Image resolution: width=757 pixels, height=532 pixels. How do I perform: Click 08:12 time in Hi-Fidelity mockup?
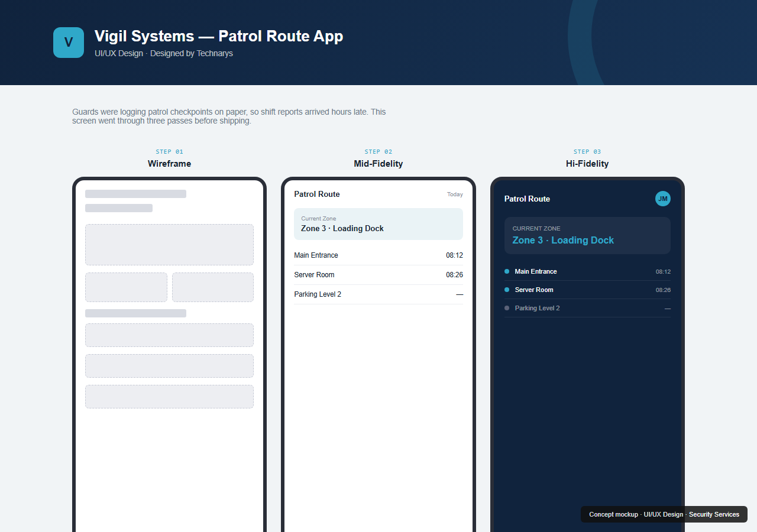(663, 272)
